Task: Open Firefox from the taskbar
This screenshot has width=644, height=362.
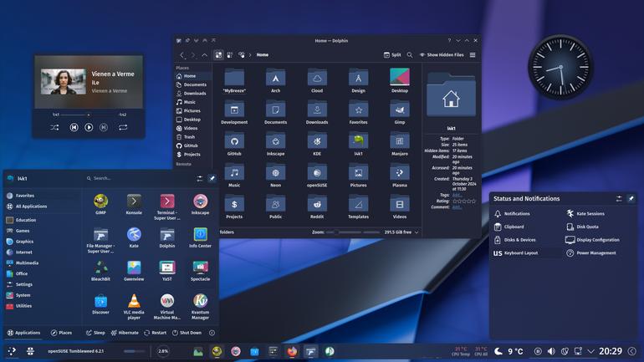Action: coord(292,351)
